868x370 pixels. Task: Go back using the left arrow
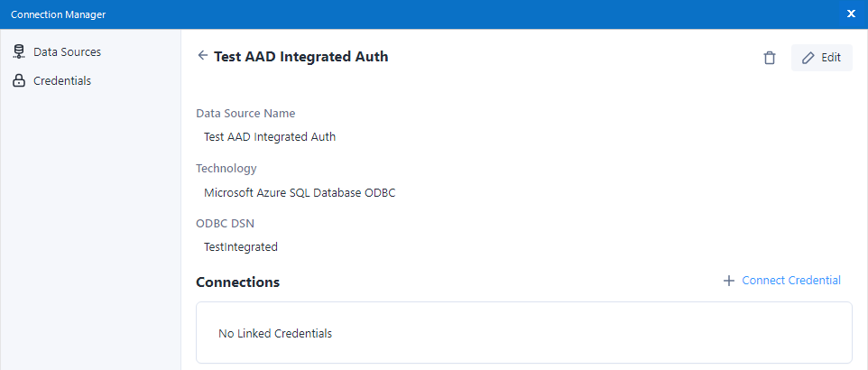202,56
